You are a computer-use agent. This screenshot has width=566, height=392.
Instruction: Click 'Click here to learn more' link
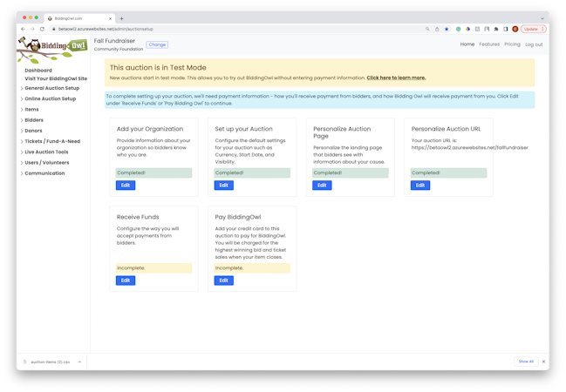click(396, 78)
